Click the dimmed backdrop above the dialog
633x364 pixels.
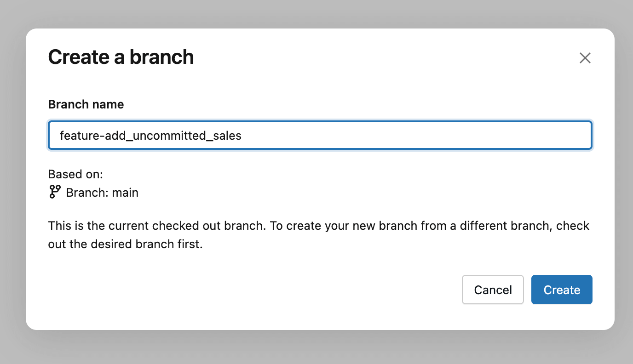[x=316, y=13]
